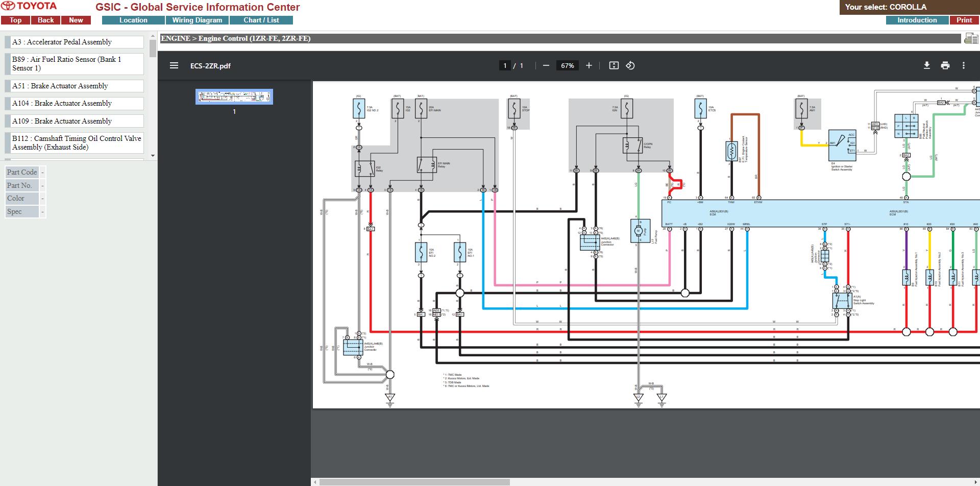Click the EFI MAIN Relay symbol in diagram
This screenshot has height=486, width=980.
[427, 165]
